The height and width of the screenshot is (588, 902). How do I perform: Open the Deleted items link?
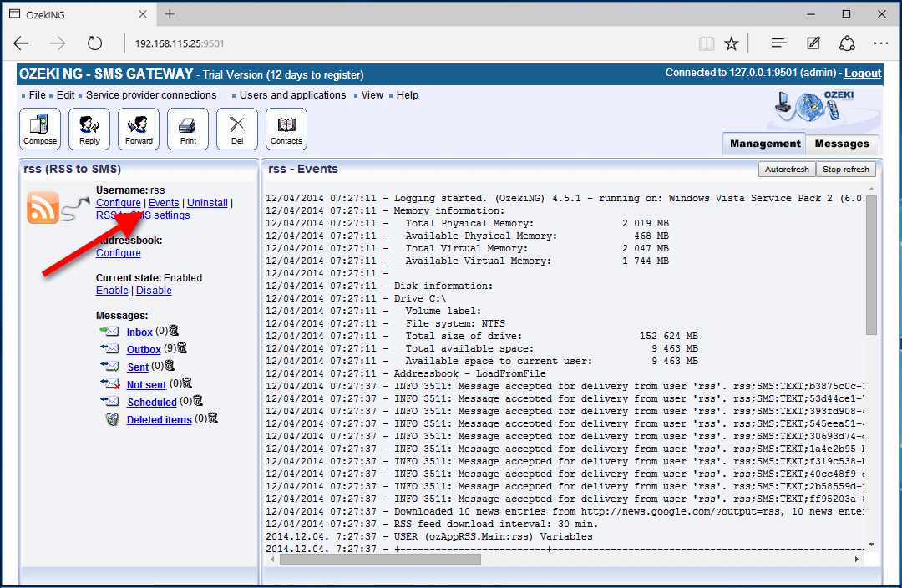click(160, 419)
